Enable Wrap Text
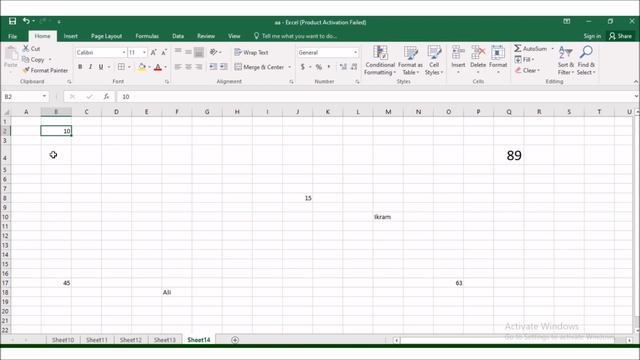This screenshot has width=640, height=360. click(251, 52)
